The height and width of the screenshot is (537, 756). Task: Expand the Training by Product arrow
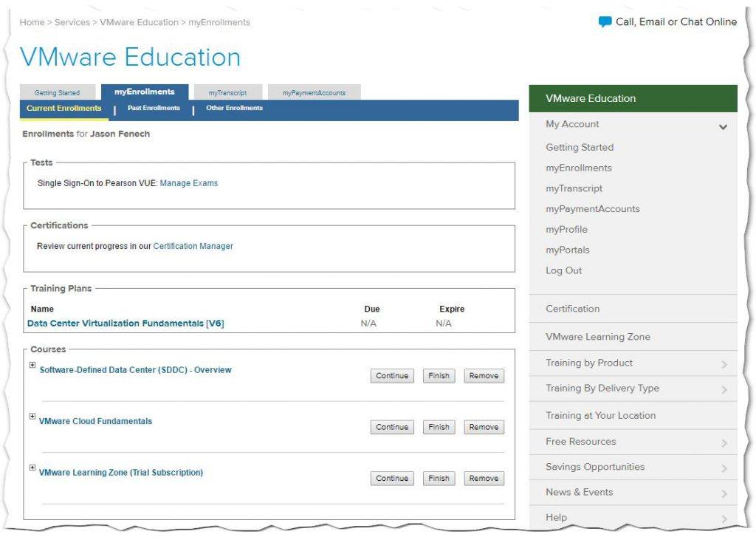click(x=724, y=364)
